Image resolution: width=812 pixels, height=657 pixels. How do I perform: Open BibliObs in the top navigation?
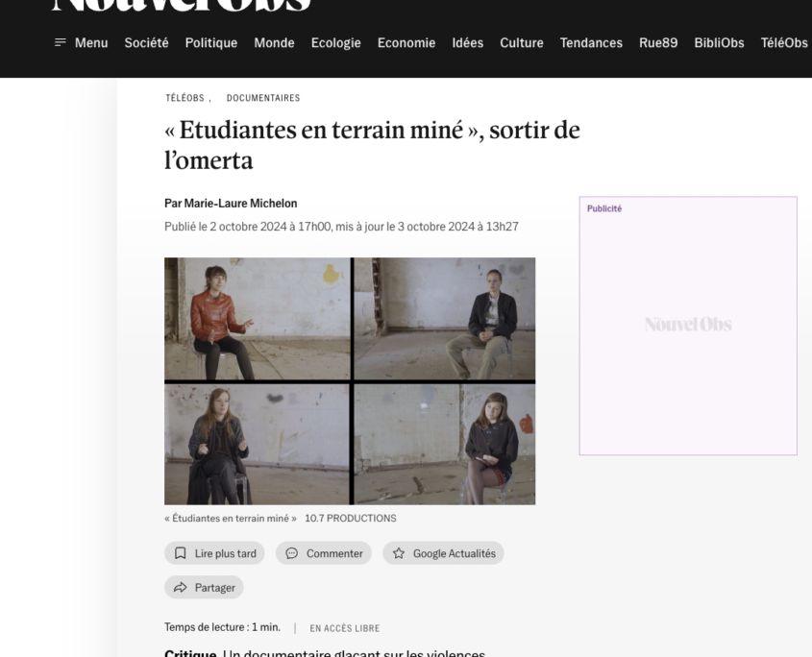[x=719, y=42]
